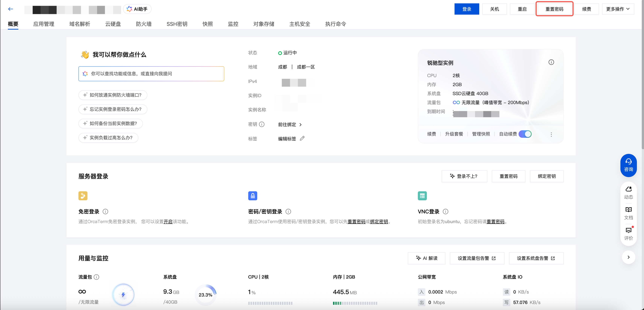
Task: Click the pencil icon next to 编辑标签
Action: pyautogui.click(x=302, y=138)
